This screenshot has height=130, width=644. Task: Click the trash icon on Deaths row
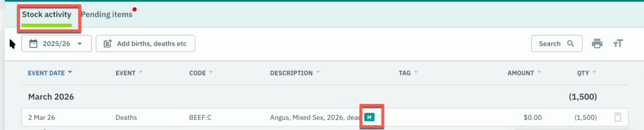tap(618, 117)
